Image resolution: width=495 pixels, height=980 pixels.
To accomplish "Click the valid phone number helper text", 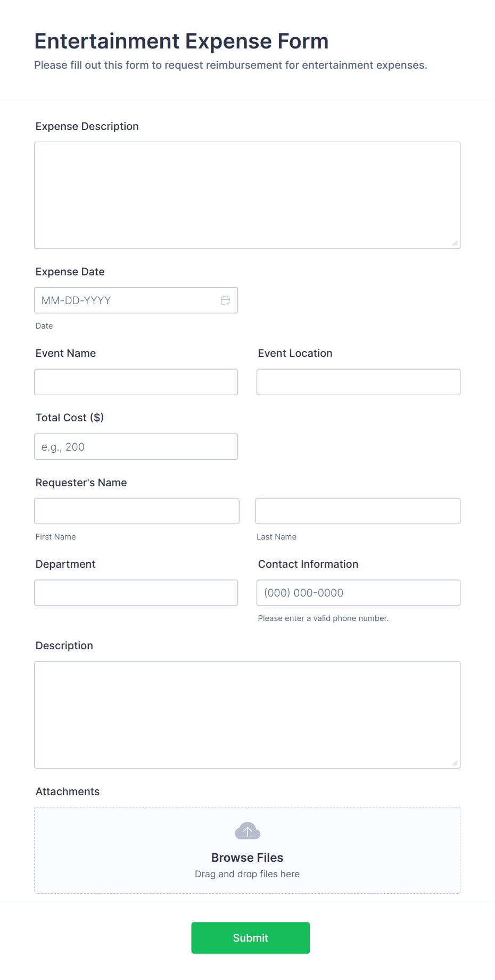I will [x=323, y=618].
